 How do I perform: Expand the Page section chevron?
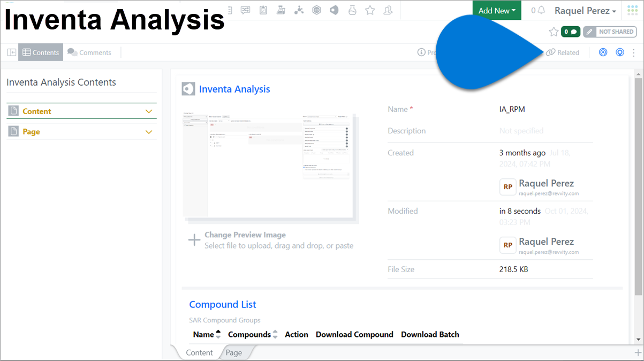click(x=149, y=132)
